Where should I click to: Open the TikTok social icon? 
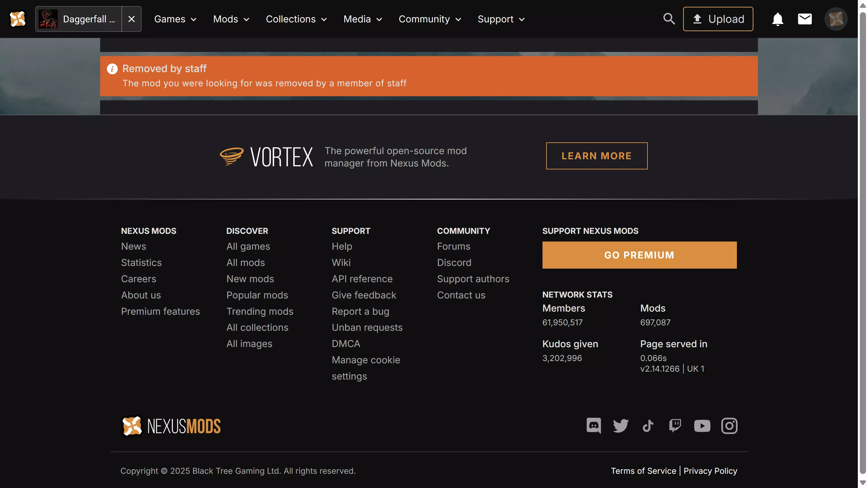click(x=648, y=426)
